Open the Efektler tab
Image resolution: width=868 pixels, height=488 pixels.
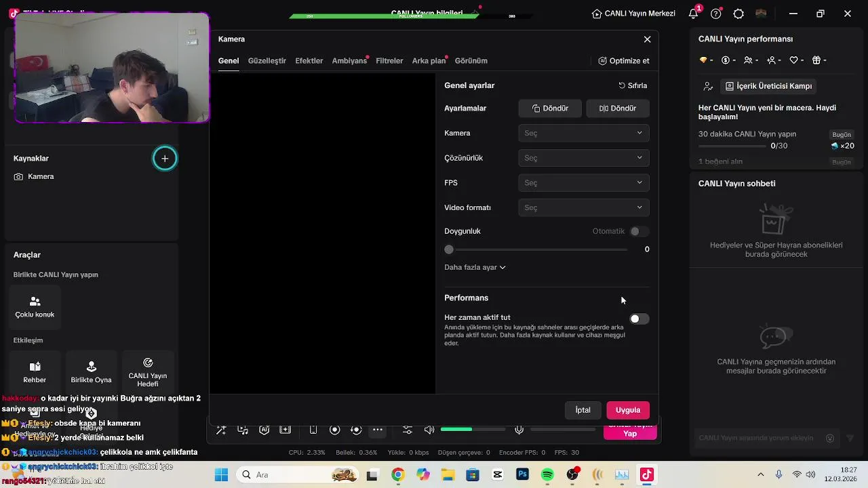coord(309,61)
